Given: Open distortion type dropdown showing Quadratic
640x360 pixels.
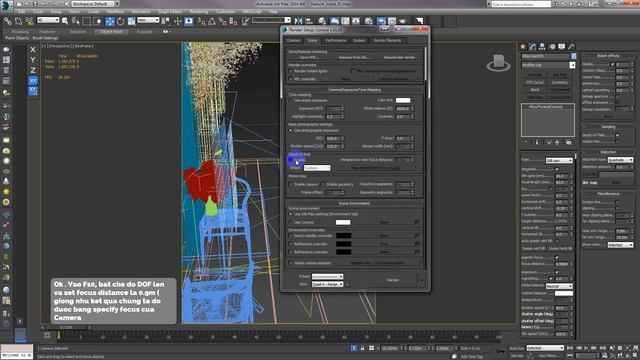Looking at the screenshot, I should 620,160.
